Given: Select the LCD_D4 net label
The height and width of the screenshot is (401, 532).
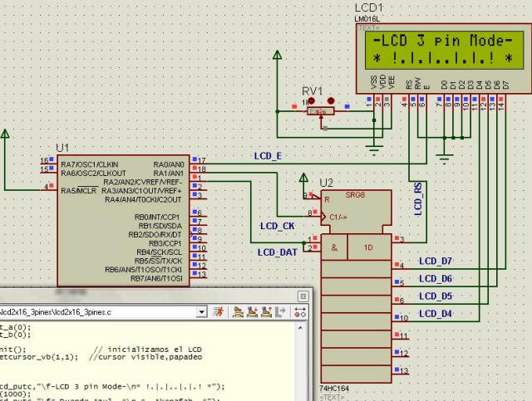Looking at the screenshot, I should coord(436,314).
